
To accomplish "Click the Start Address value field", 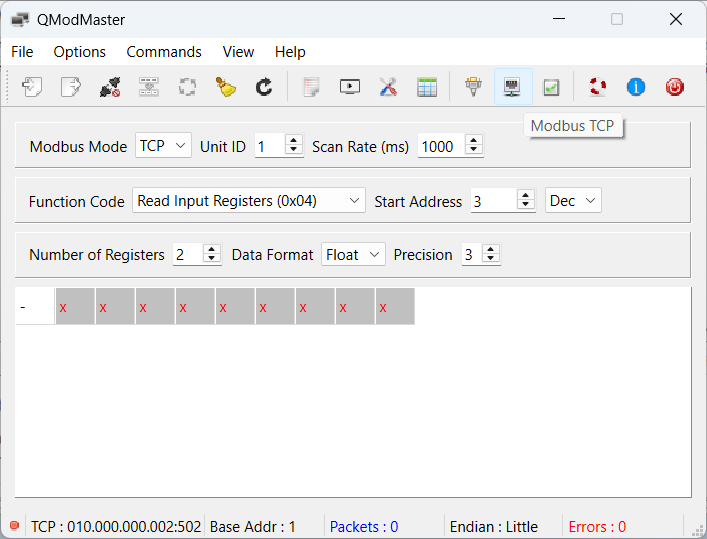I will click(494, 201).
